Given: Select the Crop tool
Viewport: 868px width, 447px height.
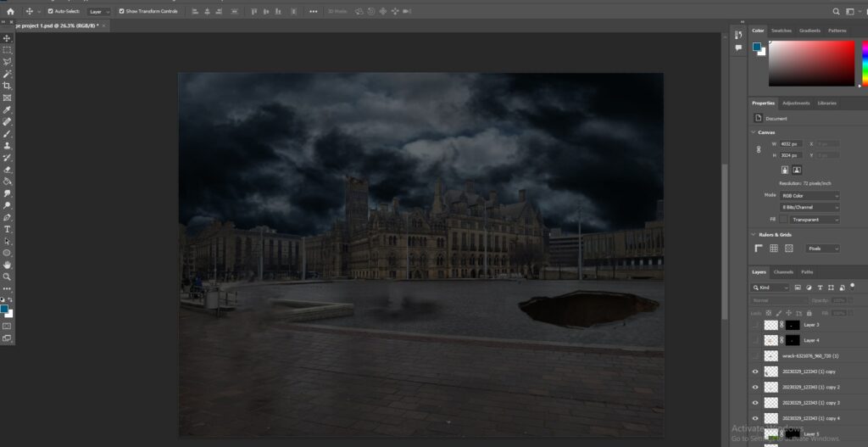Looking at the screenshot, I should [7, 86].
